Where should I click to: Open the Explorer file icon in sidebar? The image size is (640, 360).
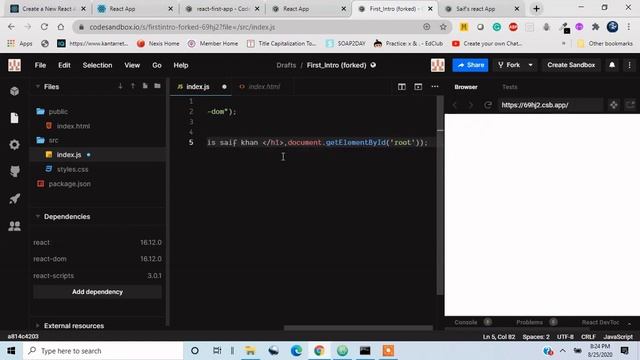14,118
